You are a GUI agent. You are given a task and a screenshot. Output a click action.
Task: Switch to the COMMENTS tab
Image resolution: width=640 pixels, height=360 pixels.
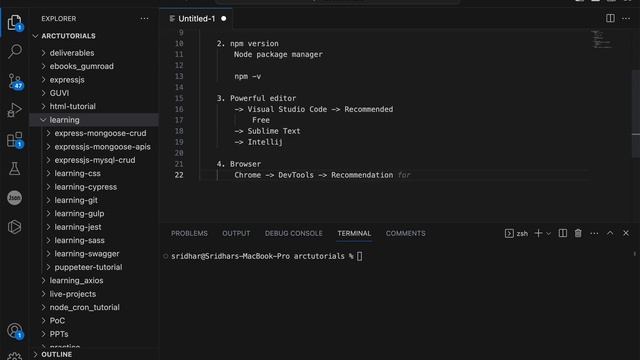coord(406,233)
